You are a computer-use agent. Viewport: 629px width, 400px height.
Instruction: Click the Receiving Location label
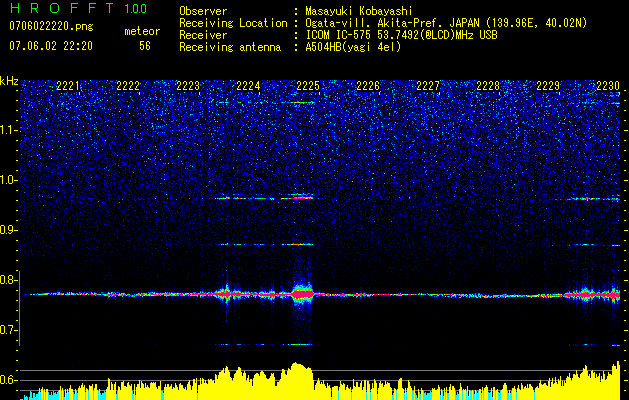pyautogui.click(x=233, y=24)
